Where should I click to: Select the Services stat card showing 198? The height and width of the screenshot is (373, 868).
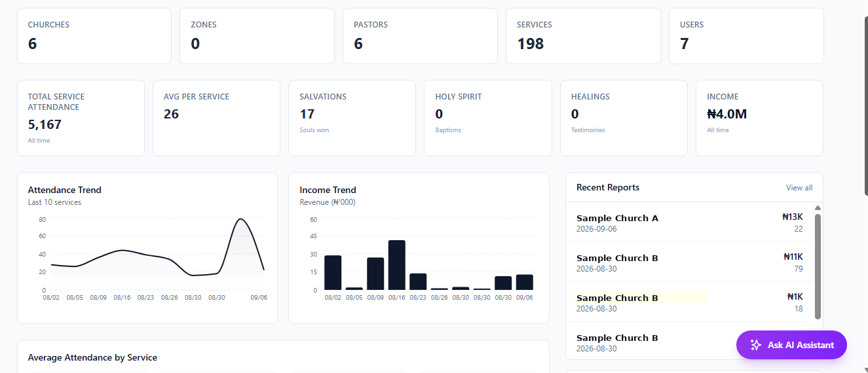(583, 36)
